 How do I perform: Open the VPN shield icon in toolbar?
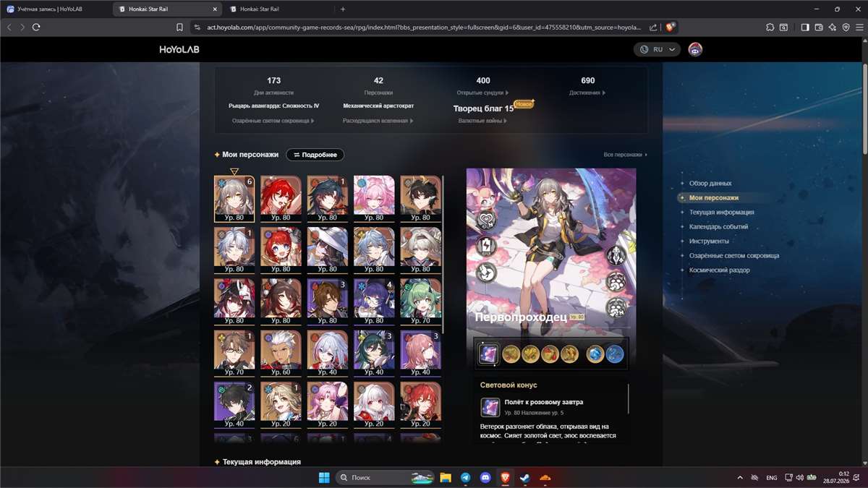point(846,27)
